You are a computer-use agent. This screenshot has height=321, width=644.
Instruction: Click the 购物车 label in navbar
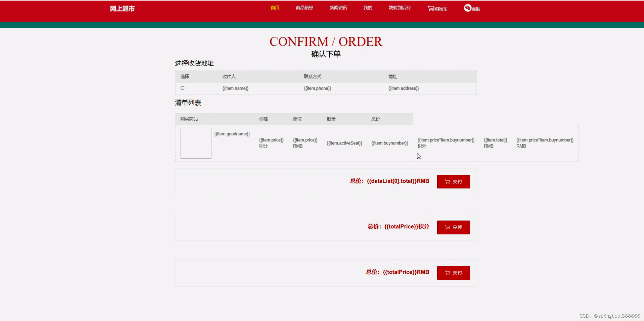[441, 9]
